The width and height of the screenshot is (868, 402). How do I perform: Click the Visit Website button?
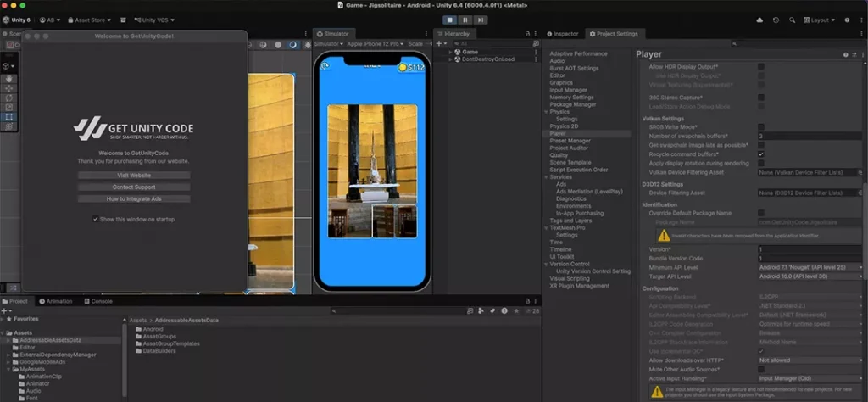[133, 175]
